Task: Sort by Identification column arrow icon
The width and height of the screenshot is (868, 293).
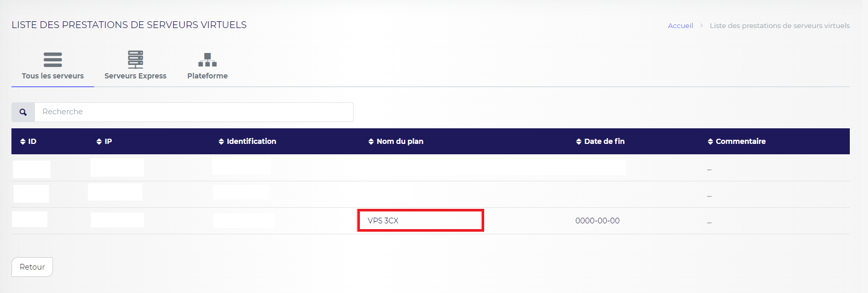Action: pyautogui.click(x=222, y=141)
